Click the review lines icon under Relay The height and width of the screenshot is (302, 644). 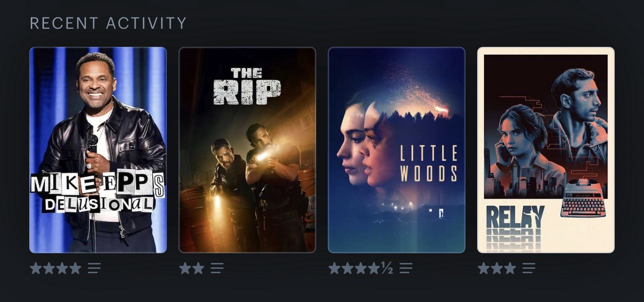coord(529,268)
